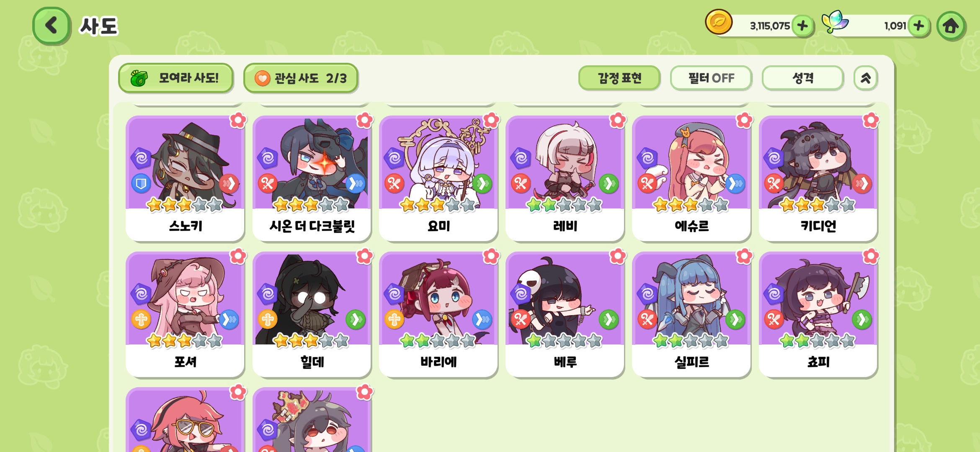Open the 필터 OFF filter options
This screenshot has height=452, width=980.
click(711, 78)
